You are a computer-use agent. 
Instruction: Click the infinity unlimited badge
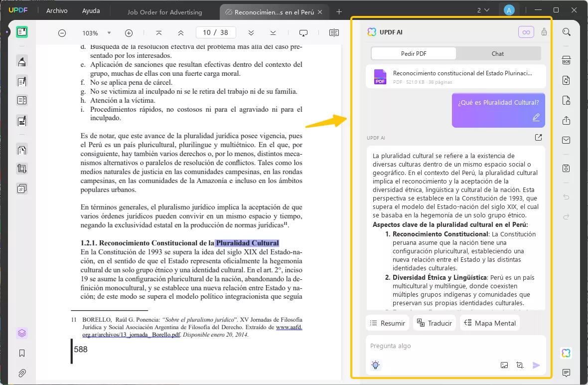[526, 32]
